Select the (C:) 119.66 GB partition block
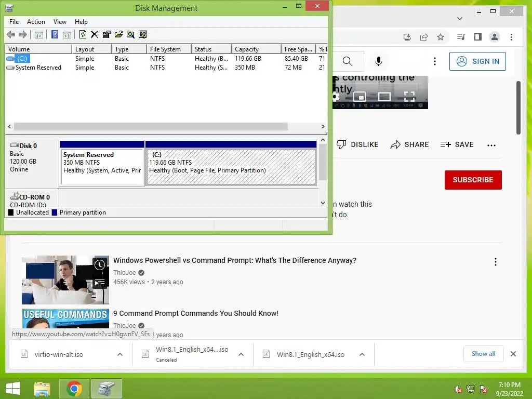This screenshot has width=532, height=399. pyautogui.click(x=231, y=163)
